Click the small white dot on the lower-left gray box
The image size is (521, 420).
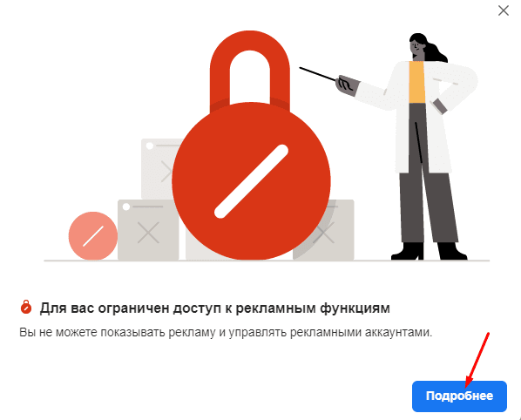[126, 207]
